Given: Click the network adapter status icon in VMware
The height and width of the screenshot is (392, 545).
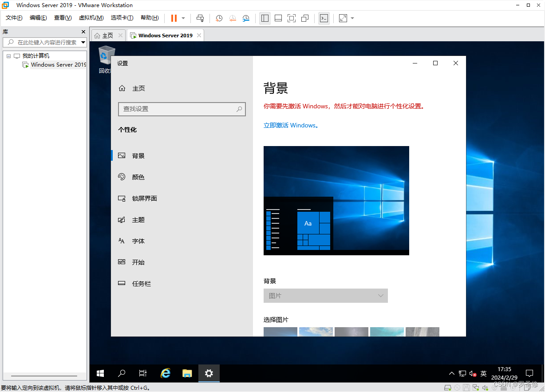Looking at the screenshot, I should [x=475, y=388].
